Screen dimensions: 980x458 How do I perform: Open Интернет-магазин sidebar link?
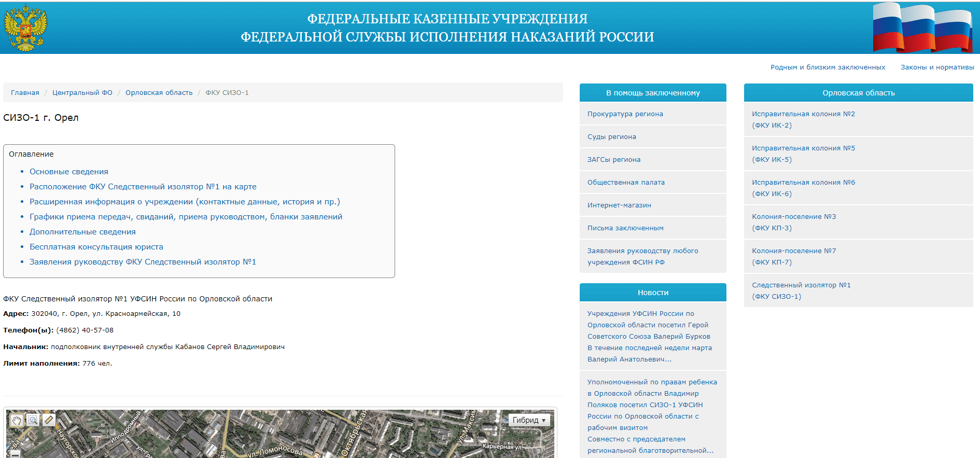click(x=619, y=205)
